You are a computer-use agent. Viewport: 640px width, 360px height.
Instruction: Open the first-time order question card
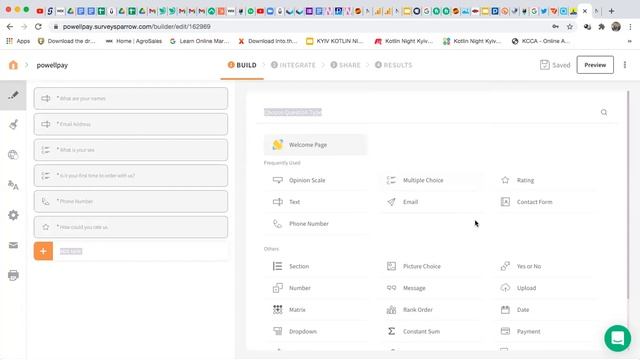click(131, 176)
